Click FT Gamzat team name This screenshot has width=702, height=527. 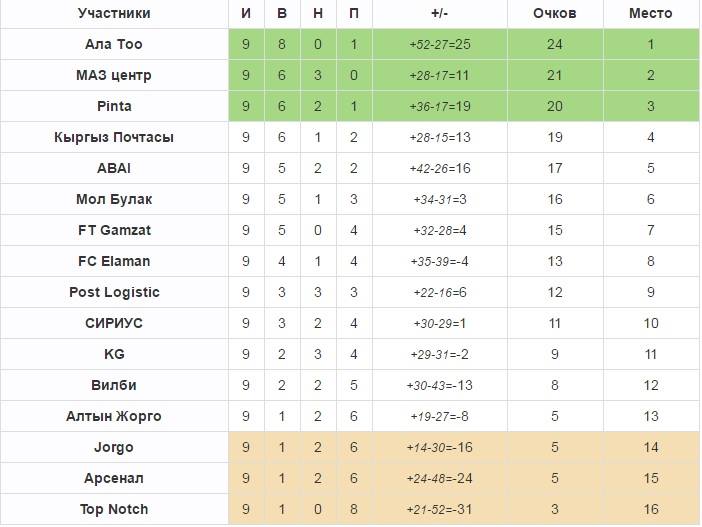coord(114,231)
